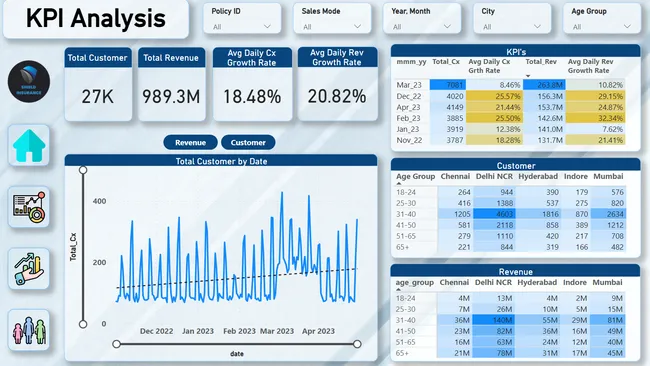This screenshot has height=366, width=650.
Task: Click the right handle of date range slider
Action: click(x=357, y=344)
